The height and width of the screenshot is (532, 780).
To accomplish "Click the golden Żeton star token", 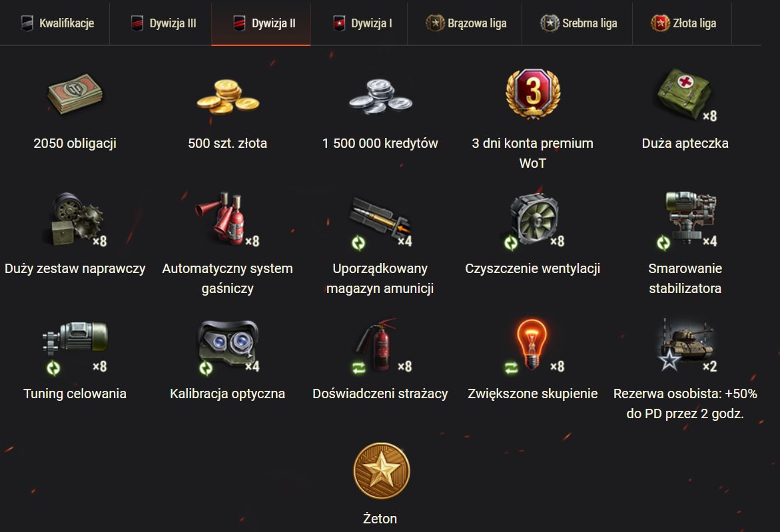I will (x=382, y=471).
